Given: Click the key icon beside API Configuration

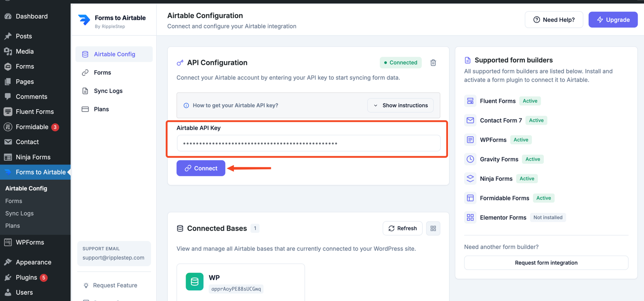Looking at the screenshot, I should (x=180, y=63).
